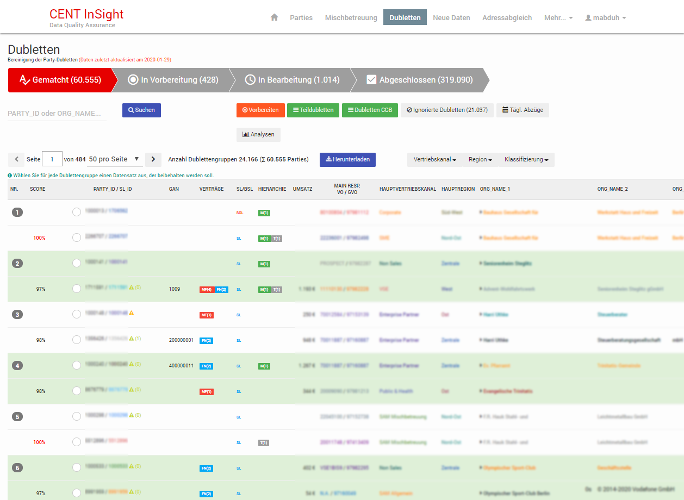Screen dimensions: 684x500
Task: Expand the '50 pro Seite' page size dropdown
Action: coord(114,159)
